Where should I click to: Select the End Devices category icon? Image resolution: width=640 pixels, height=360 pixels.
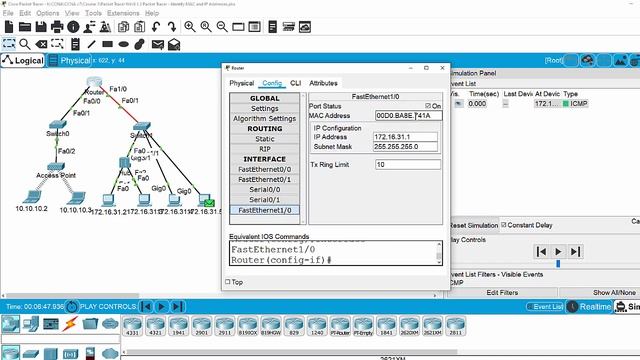click(31, 324)
